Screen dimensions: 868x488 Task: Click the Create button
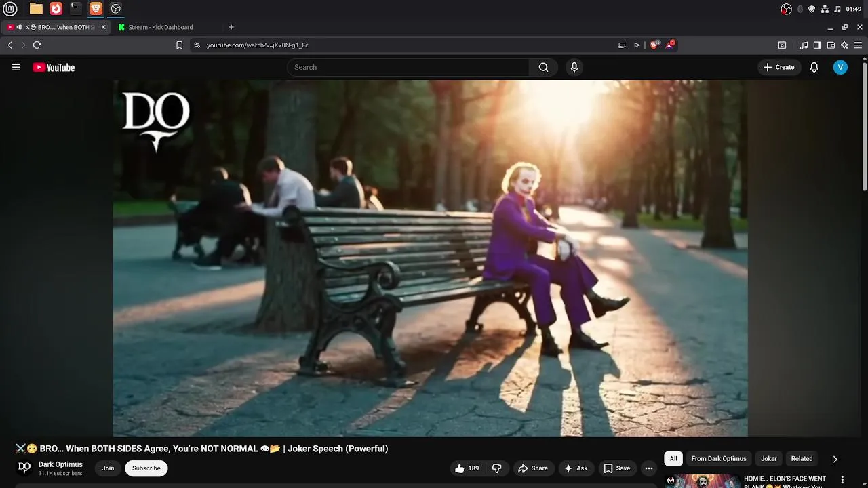tap(778, 67)
